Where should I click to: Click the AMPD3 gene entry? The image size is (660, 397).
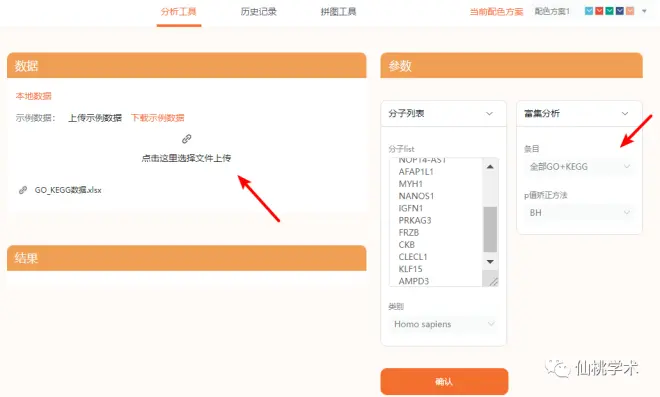414,281
